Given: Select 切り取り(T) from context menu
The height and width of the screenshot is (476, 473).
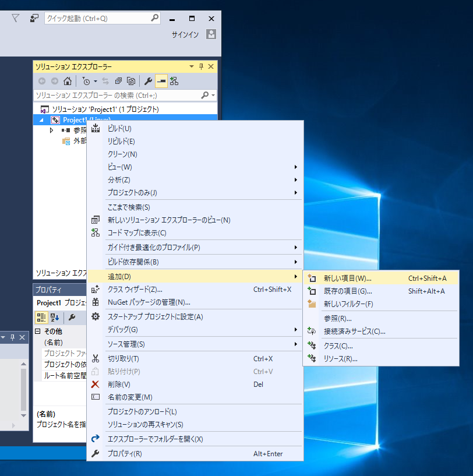Looking at the screenshot, I should point(195,359).
